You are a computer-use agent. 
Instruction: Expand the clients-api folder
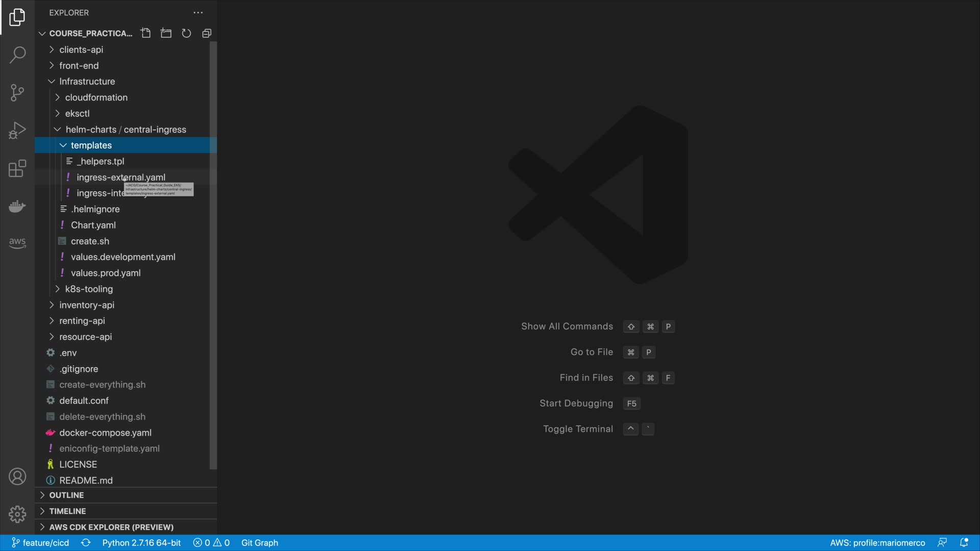81,49
